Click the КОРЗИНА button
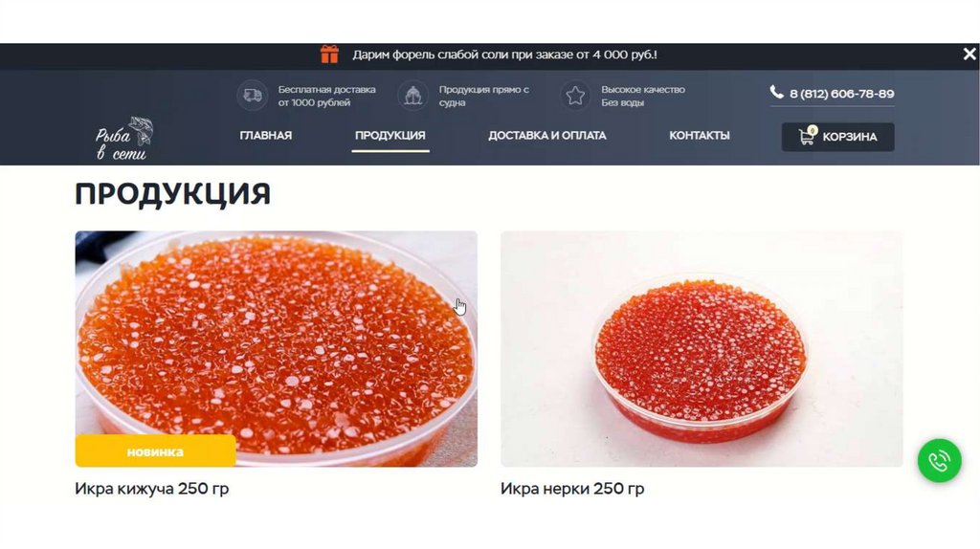 click(837, 137)
